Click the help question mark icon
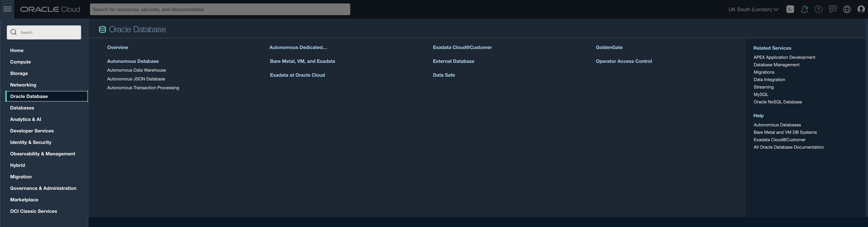The image size is (868, 227). pos(818,9)
